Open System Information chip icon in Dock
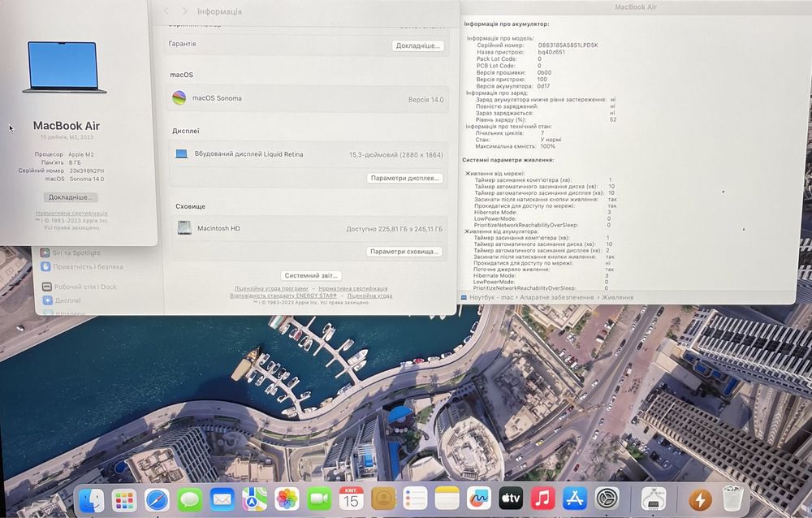The width and height of the screenshot is (812, 518). (x=654, y=499)
